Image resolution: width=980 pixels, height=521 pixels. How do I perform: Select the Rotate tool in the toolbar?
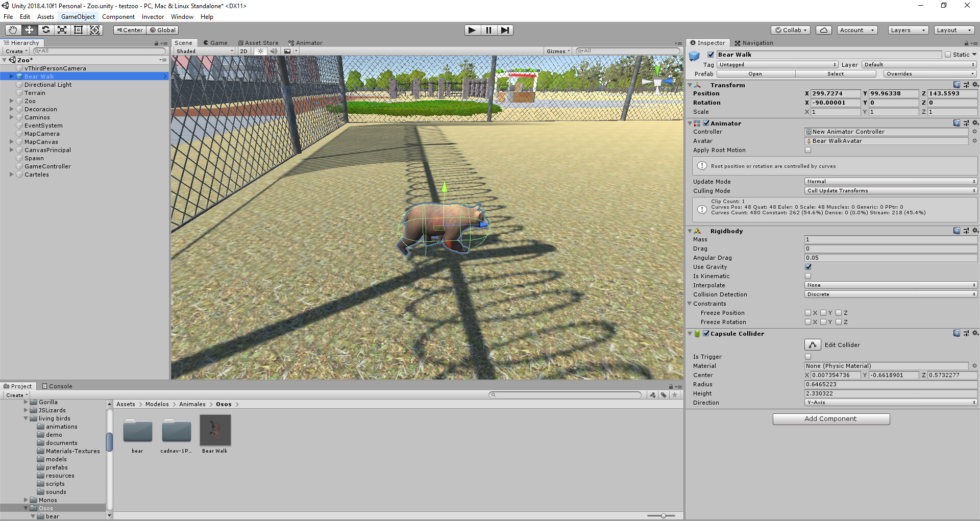coord(45,30)
